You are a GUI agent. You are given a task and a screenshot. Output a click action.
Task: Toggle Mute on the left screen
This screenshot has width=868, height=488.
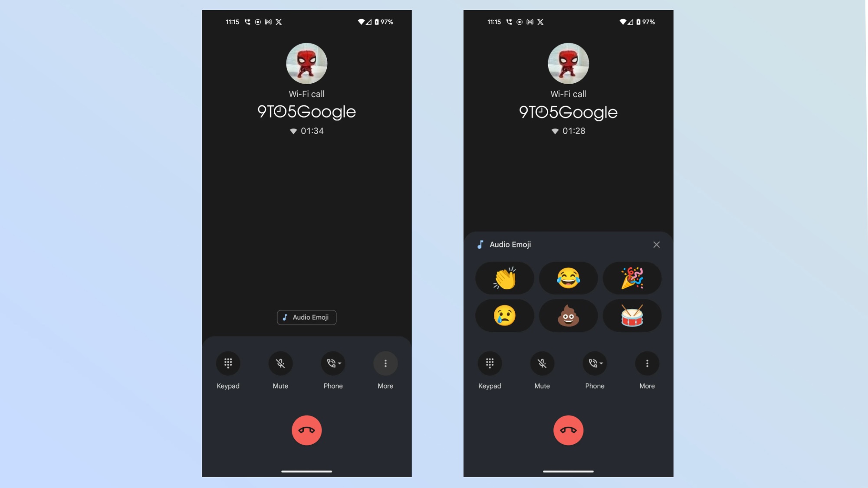tap(280, 363)
